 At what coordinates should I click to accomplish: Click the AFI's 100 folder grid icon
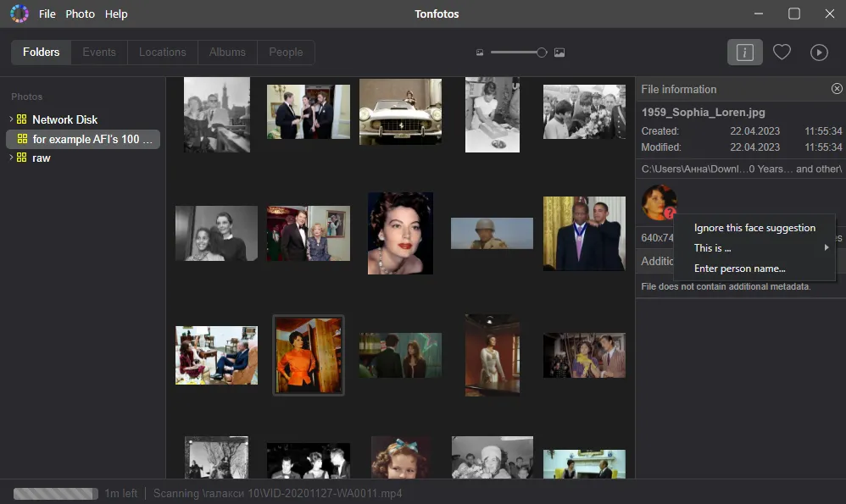[x=22, y=139]
